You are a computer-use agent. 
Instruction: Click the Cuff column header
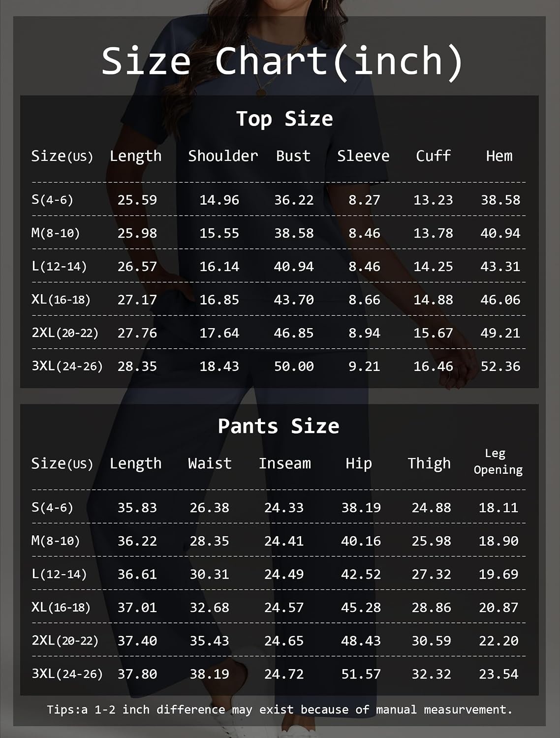(433, 156)
